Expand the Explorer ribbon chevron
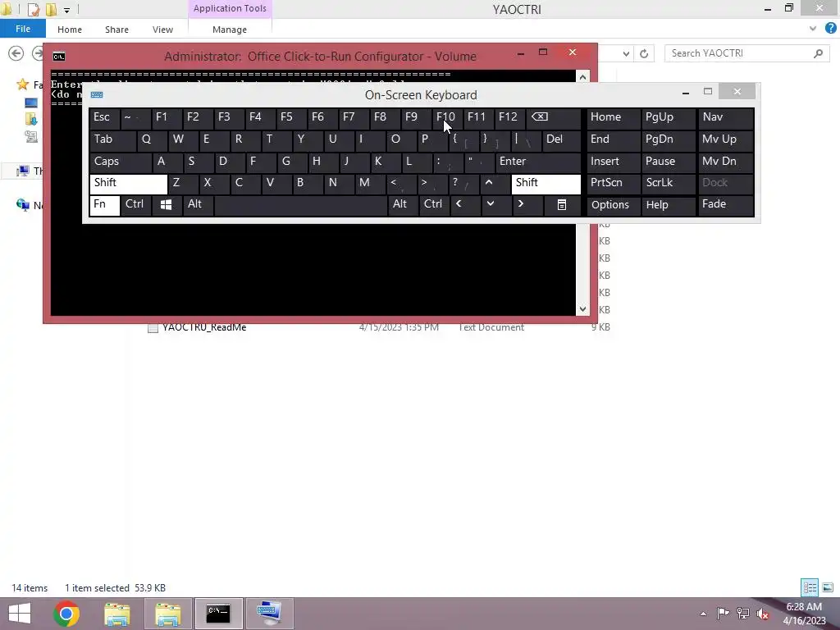The width and height of the screenshot is (840, 630). click(813, 29)
